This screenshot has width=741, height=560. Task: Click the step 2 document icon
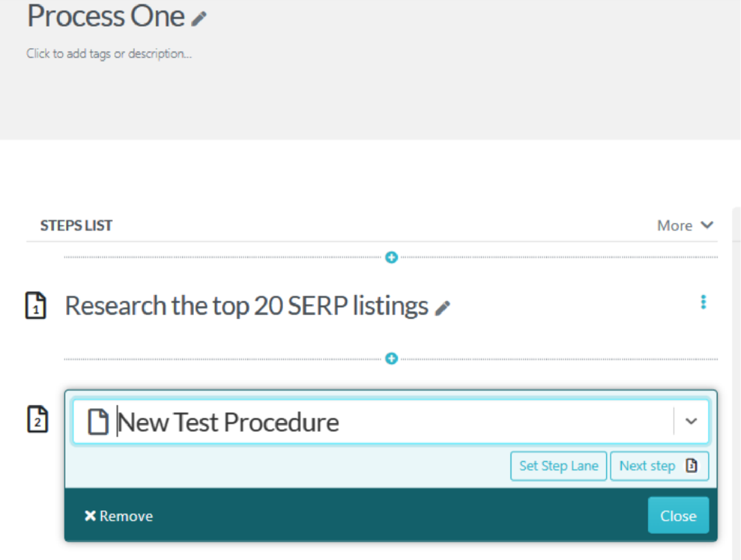point(38,419)
